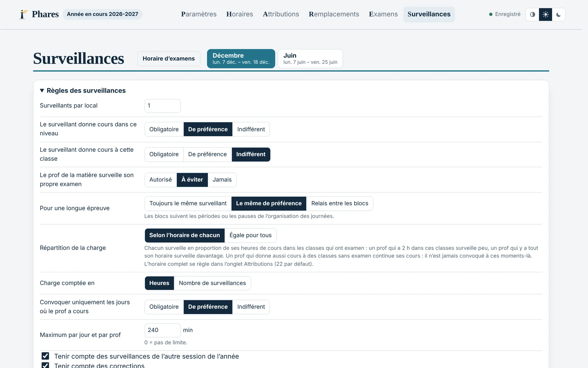Viewport: 588px width, 368px height.
Task: Switch to the Examens tab
Action: point(383,14)
